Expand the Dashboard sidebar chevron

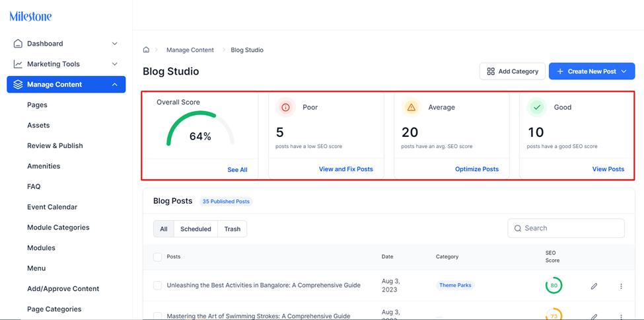115,44
